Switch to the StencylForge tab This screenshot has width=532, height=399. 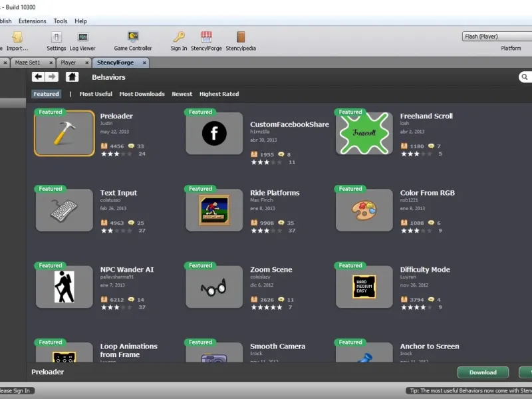115,63
